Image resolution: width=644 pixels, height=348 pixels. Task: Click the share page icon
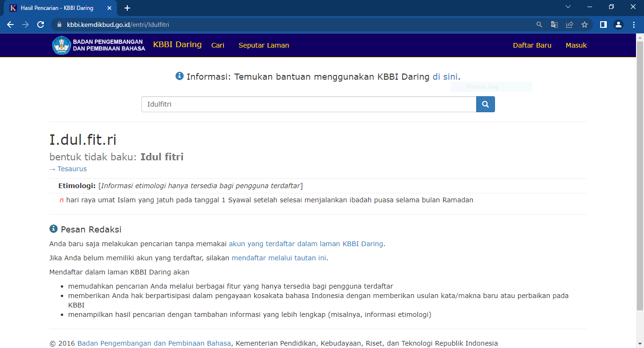click(x=570, y=25)
